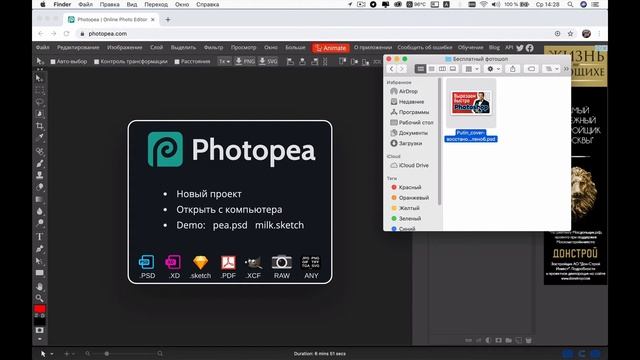Viewport: 640px width, 360px height.
Task: Select the Brush tool
Action: [39, 164]
